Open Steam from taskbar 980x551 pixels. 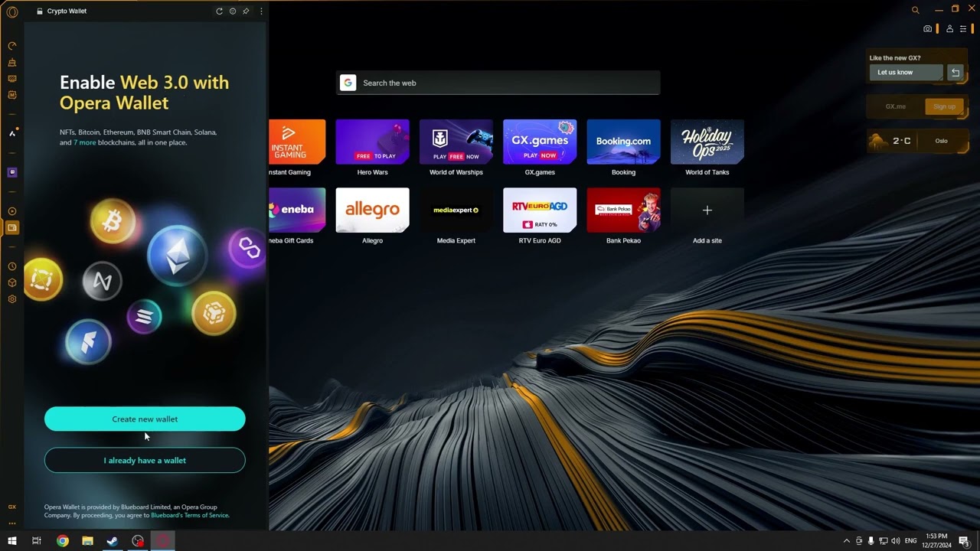pyautogui.click(x=113, y=541)
